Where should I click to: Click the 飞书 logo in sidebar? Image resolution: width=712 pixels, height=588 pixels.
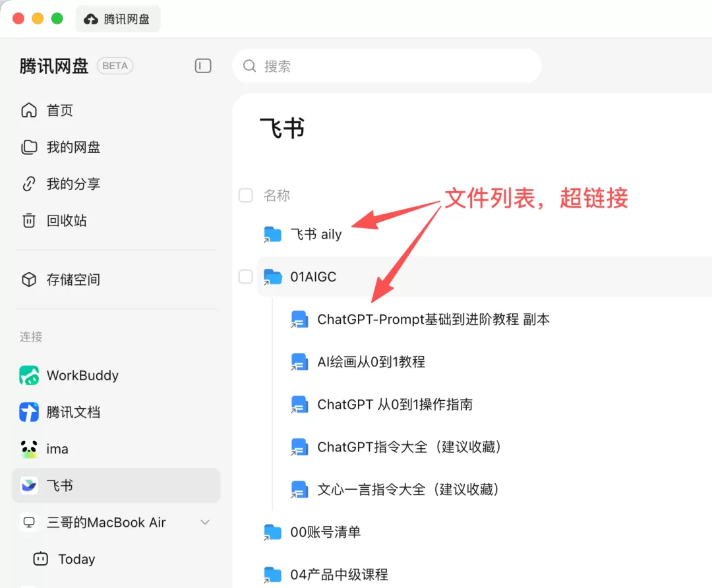pos(29,485)
